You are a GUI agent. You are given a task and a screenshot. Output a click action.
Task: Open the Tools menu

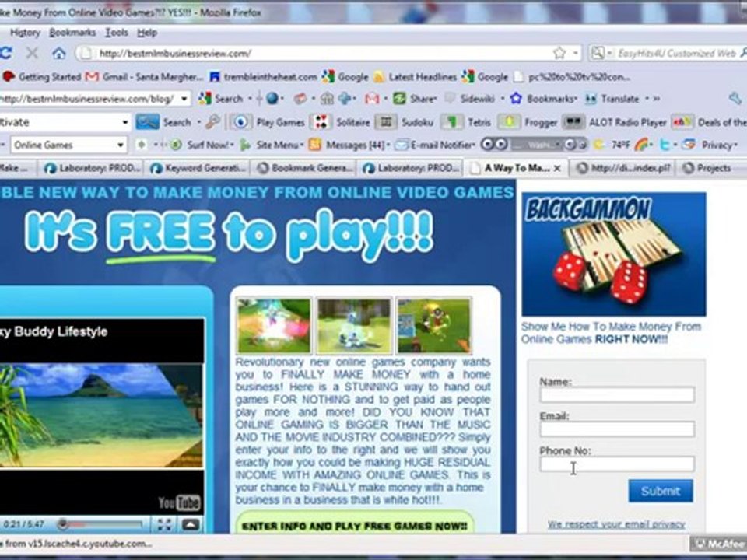click(x=117, y=33)
